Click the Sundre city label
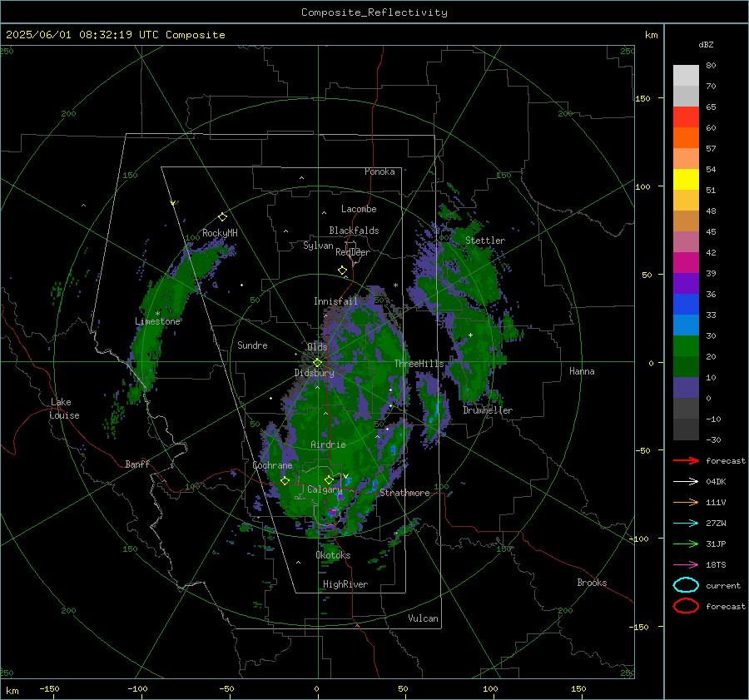Viewport: 749px width, 700px height. coord(252,345)
